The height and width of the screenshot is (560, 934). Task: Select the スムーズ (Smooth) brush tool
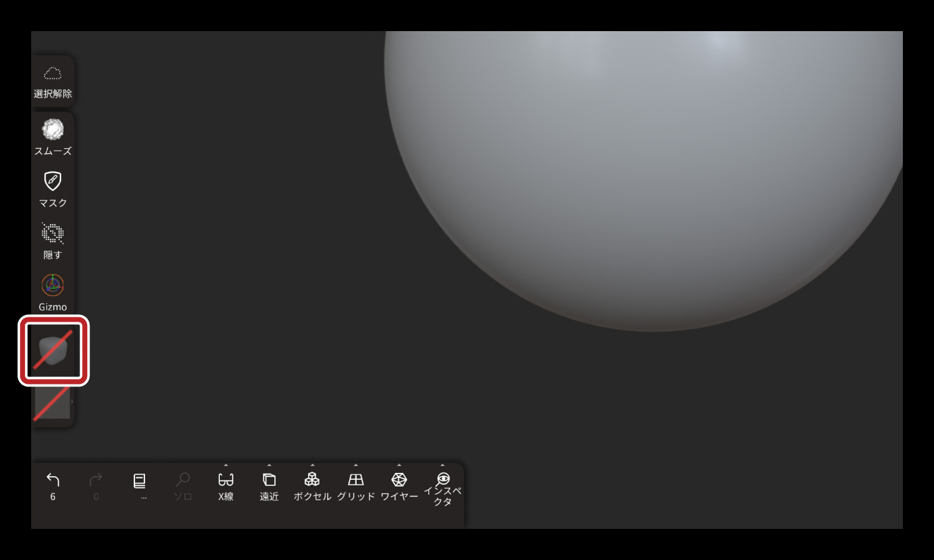tap(53, 130)
